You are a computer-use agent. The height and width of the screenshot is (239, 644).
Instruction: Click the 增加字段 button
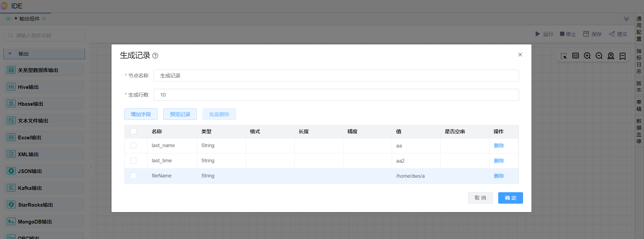141,114
